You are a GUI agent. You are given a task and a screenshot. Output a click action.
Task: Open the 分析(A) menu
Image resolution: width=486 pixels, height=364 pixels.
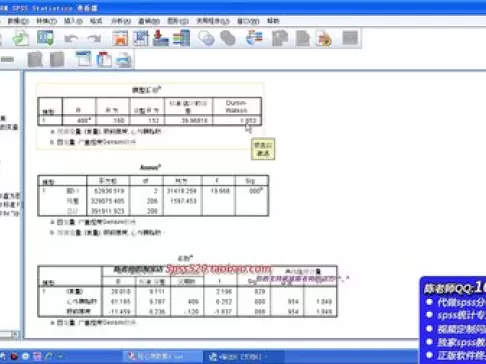[121, 21]
